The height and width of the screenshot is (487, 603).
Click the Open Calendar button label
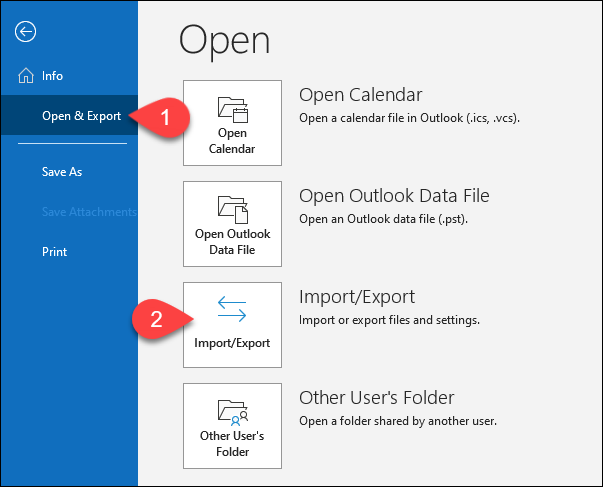click(232, 141)
